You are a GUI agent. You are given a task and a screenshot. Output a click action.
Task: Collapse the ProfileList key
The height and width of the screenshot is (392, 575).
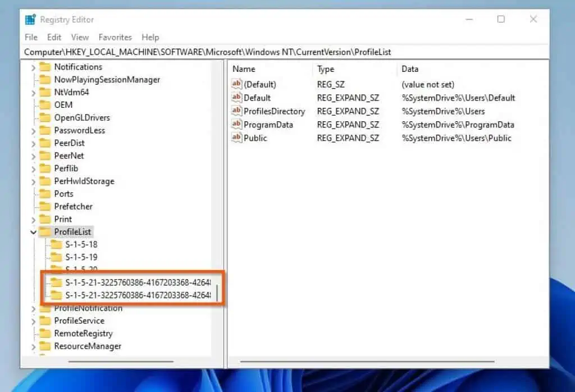pyautogui.click(x=33, y=231)
